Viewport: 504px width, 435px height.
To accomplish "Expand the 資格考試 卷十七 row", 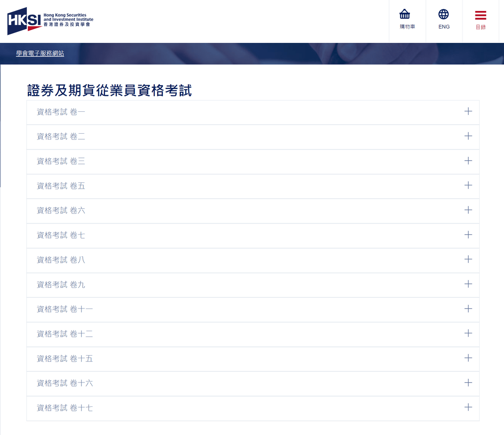I will pos(468,407).
